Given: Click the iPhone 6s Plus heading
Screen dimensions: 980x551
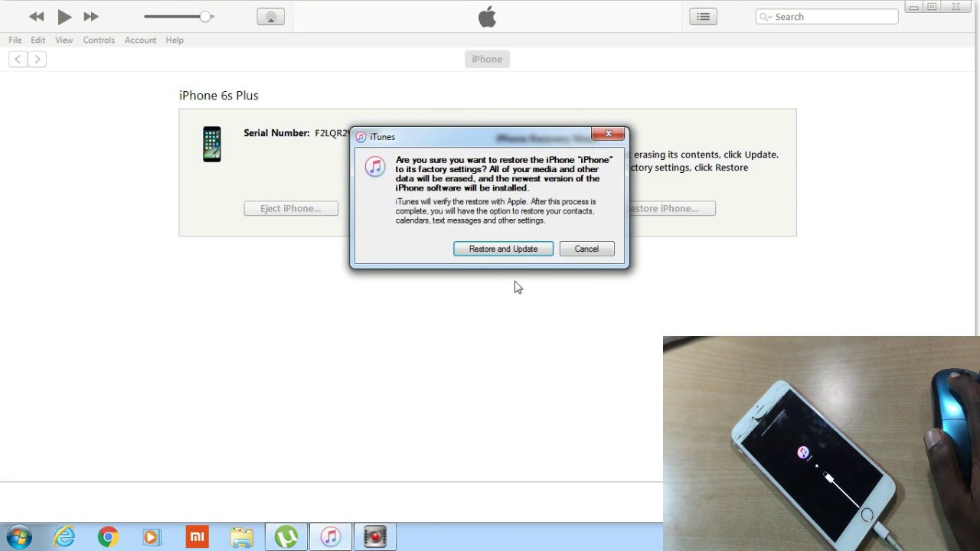Looking at the screenshot, I should pos(219,96).
